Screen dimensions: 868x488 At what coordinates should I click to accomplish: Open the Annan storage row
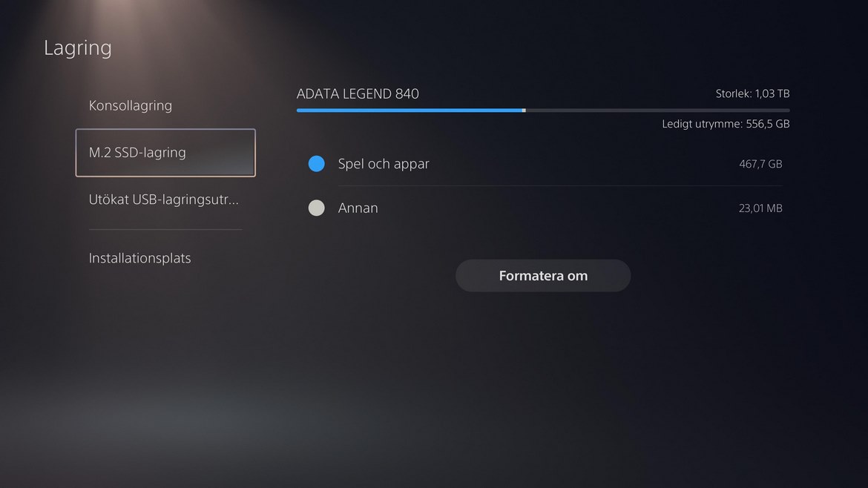pyautogui.click(x=545, y=208)
